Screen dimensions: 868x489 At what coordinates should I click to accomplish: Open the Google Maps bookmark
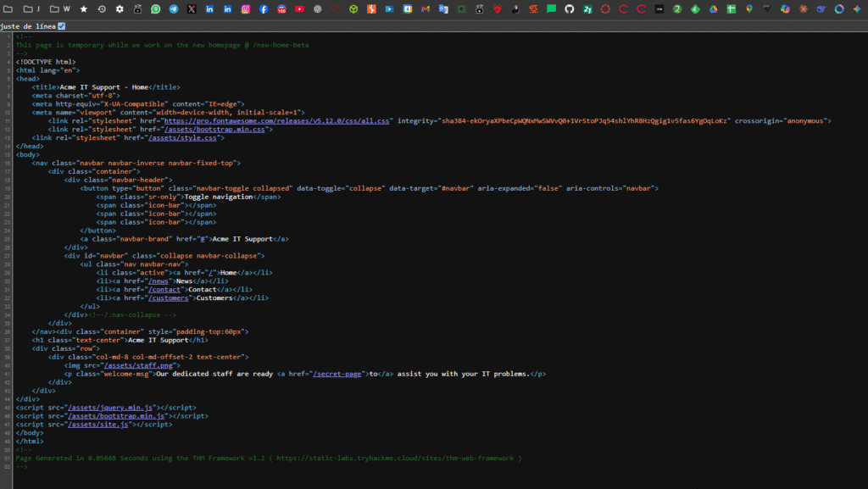(749, 9)
